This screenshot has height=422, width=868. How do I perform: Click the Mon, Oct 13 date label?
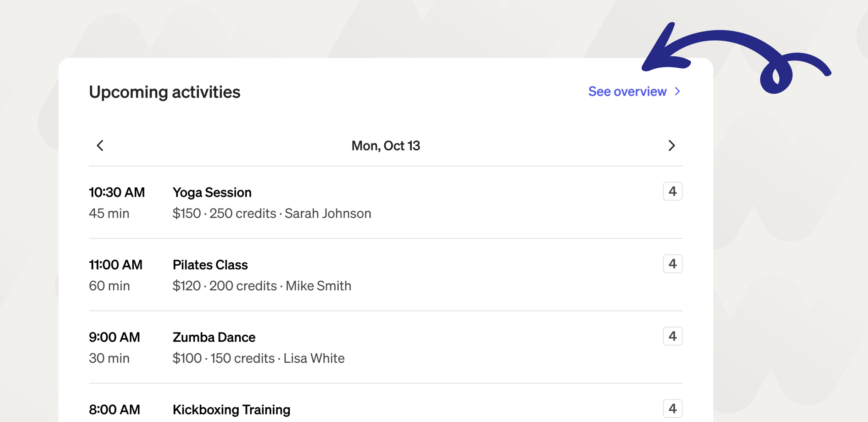[386, 146]
